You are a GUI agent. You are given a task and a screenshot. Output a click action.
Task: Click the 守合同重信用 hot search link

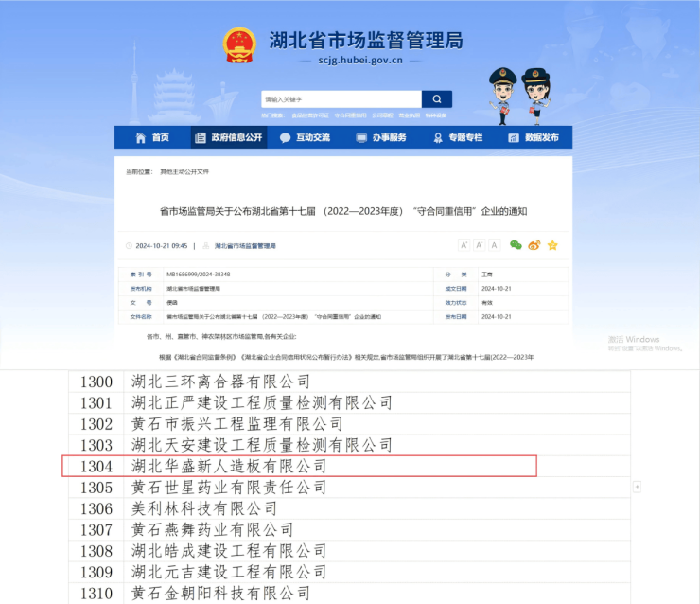tap(350, 115)
